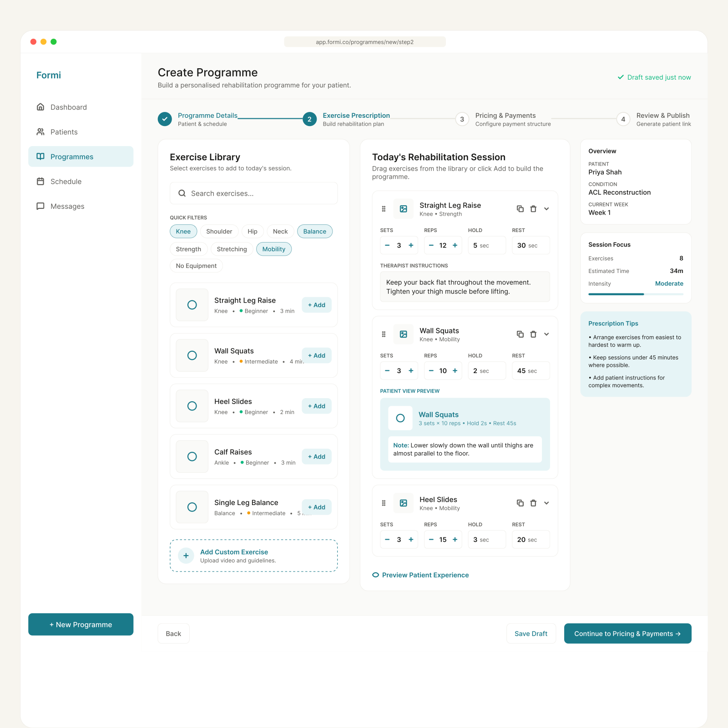Open Single Leg Balance library thumbnail
The width and height of the screenshot is (728, 728).
coord(192,507)
